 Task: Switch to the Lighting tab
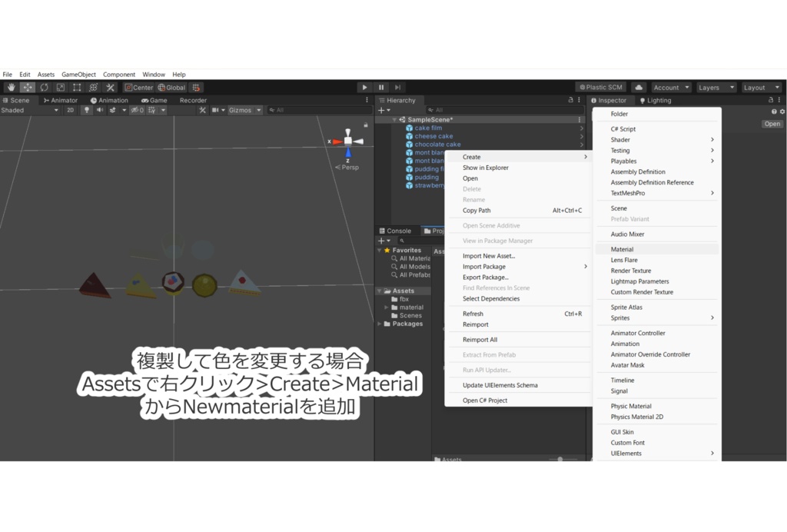656,101
